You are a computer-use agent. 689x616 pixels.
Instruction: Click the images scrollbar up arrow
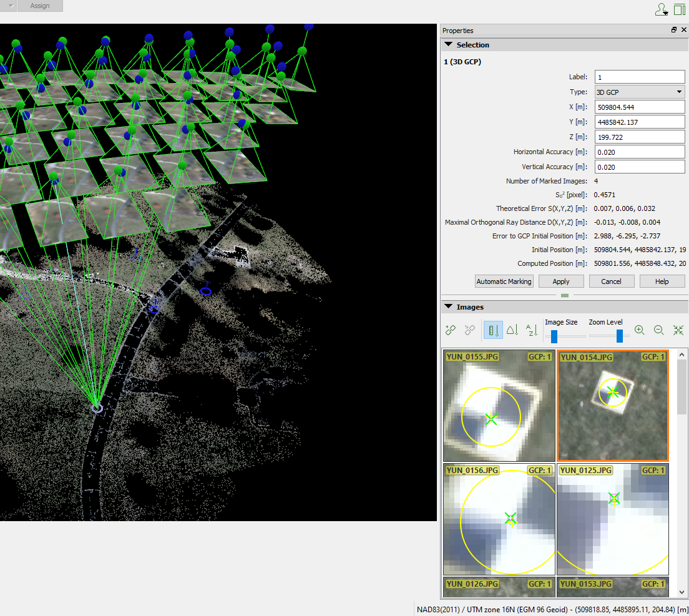682,354
